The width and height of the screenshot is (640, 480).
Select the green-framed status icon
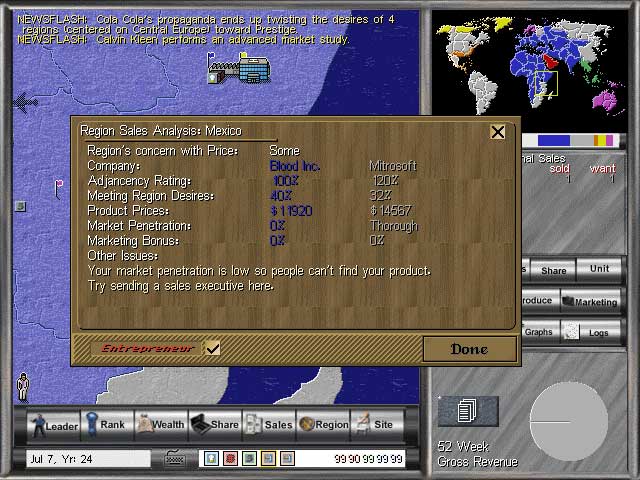(x=249, y=458)
